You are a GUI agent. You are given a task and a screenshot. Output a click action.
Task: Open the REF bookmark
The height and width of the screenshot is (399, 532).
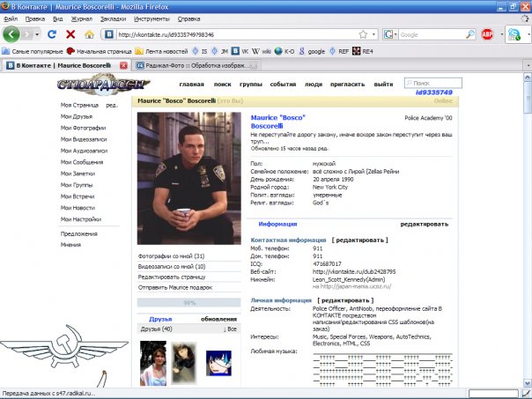(x=339, y=51)
